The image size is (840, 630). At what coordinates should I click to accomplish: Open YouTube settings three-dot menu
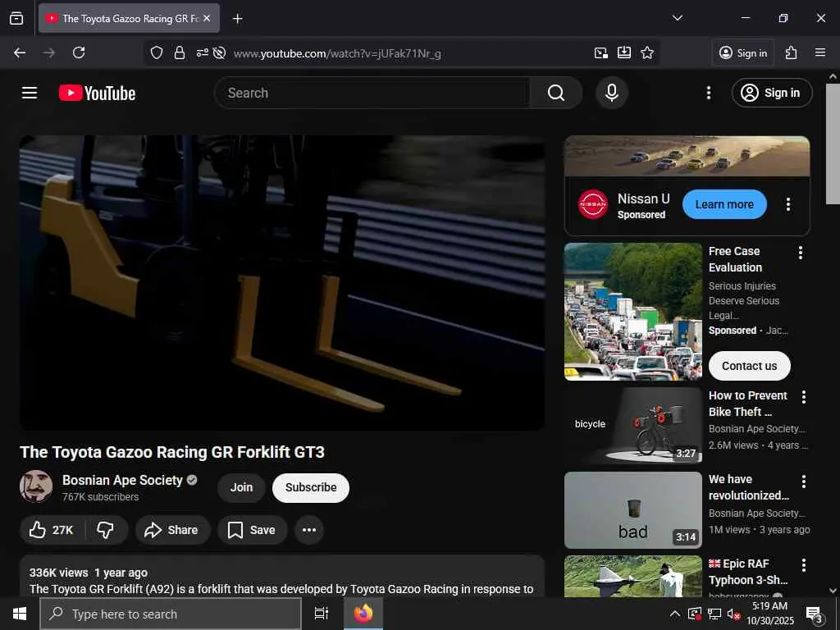tap(708, 93)
